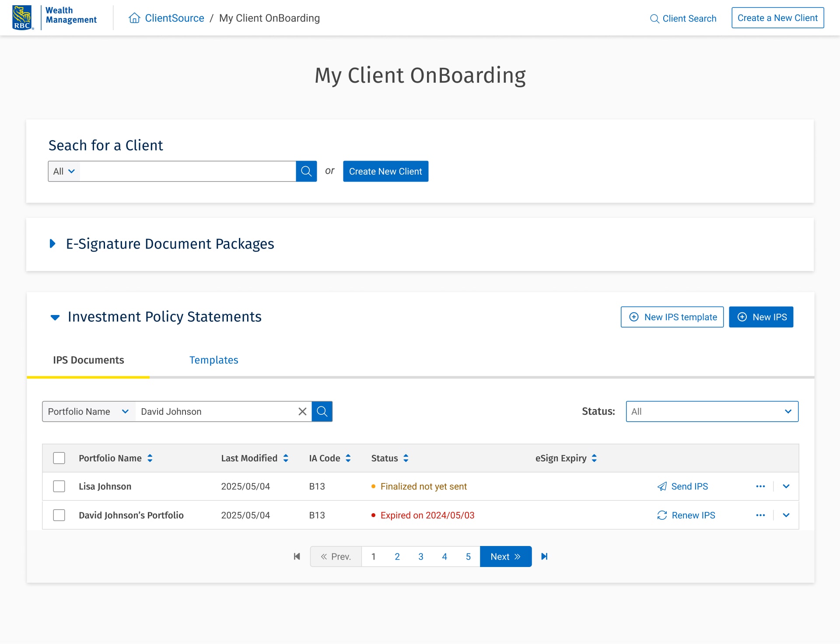This screenshot has width=840, height=644.
Task: Open the Status filter dropdown
Action: 712,411
